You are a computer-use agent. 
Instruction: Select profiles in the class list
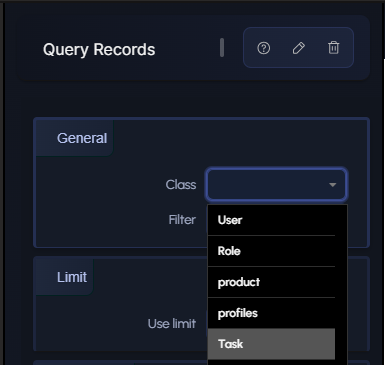271,313
